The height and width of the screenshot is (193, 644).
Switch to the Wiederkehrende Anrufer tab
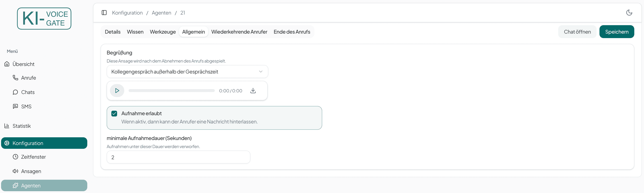click(x=239, y=32)
